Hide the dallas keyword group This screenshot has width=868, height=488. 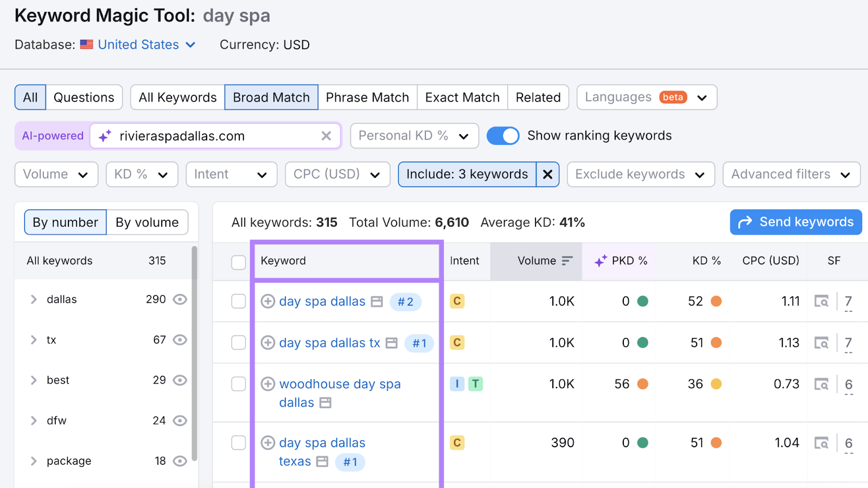click(180, 300)
